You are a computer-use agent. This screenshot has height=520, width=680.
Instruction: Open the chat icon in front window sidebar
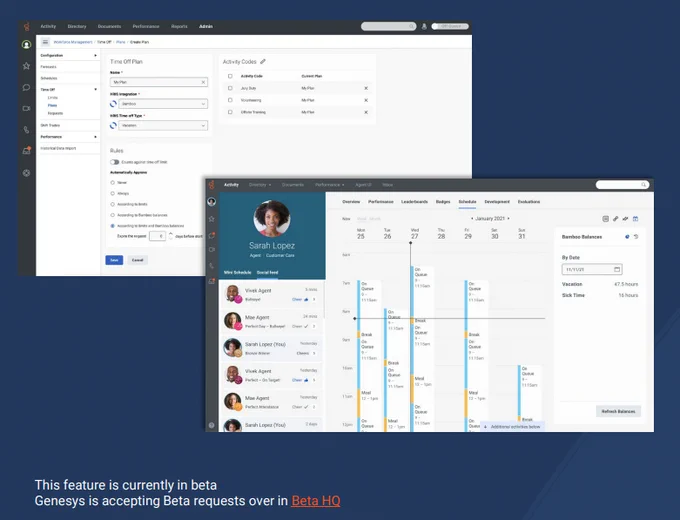212,235
